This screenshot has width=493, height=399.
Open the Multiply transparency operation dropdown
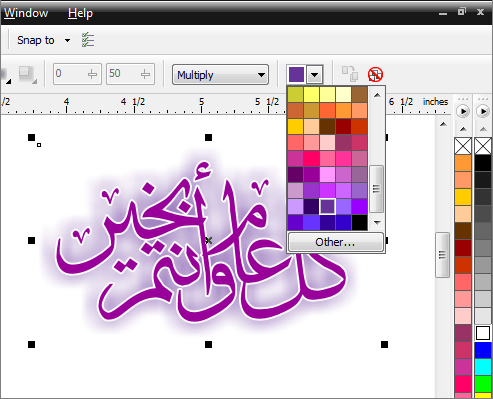(x=220, y=75)
